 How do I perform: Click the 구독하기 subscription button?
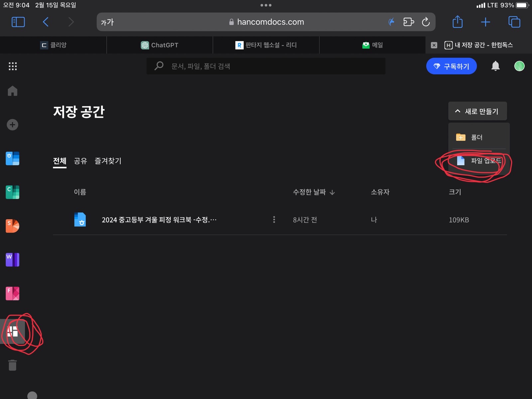point(451,66)
